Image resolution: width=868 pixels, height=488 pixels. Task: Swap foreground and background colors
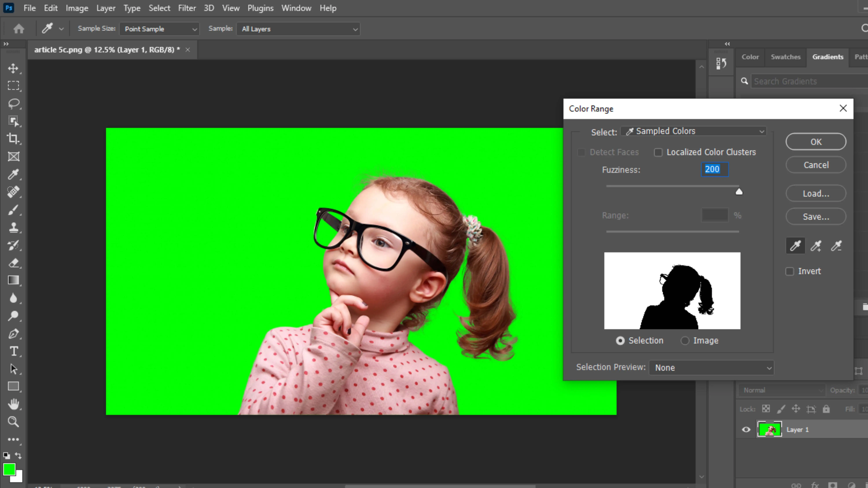point(19,456)
